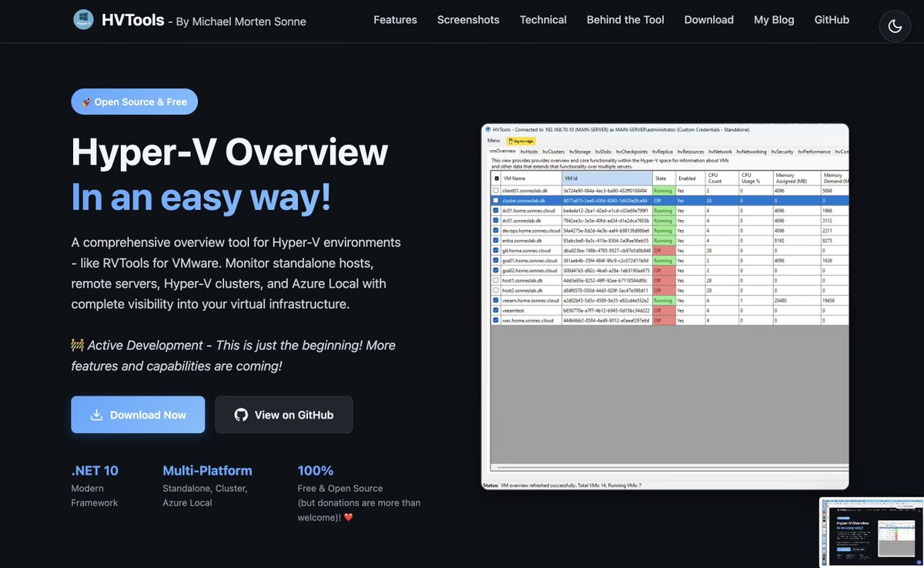Image resolution: width=924 pixels, height=568 pixels.
Task: Click the Hyper-V Overview main heading
Action: pyautogui.click(x=229, y=152)
